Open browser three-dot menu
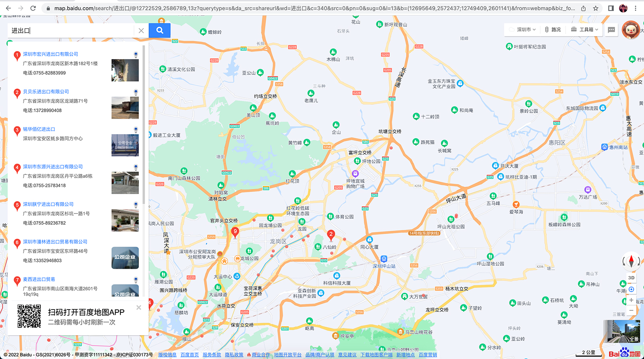Screen dimensions: 644x359 pyautogui.click(x=636, y=8)
